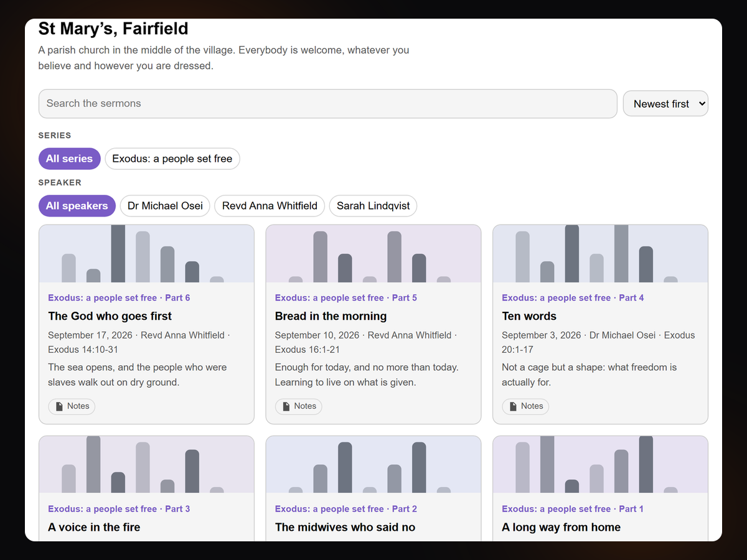The image size is (747, 560).
Task: Click the series label ending in Part 1
Action: [573, 509]
